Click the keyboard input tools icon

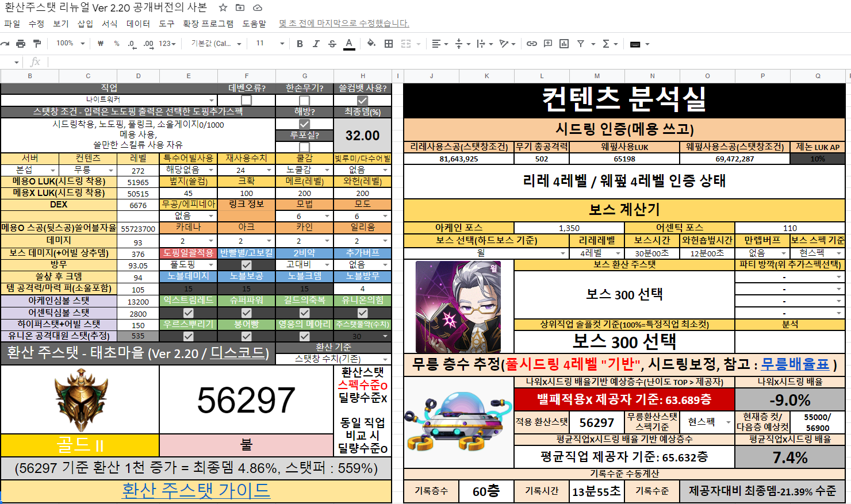[635, 44]
